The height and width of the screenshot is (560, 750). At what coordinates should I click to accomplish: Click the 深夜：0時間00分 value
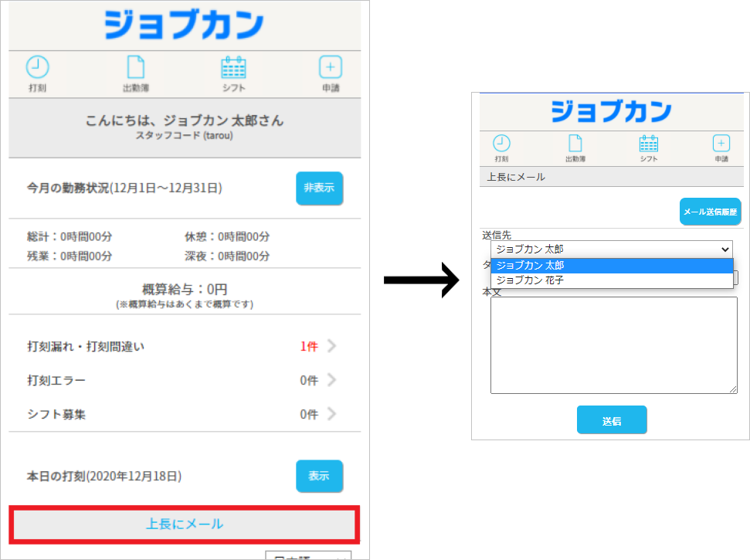(227, 256)
